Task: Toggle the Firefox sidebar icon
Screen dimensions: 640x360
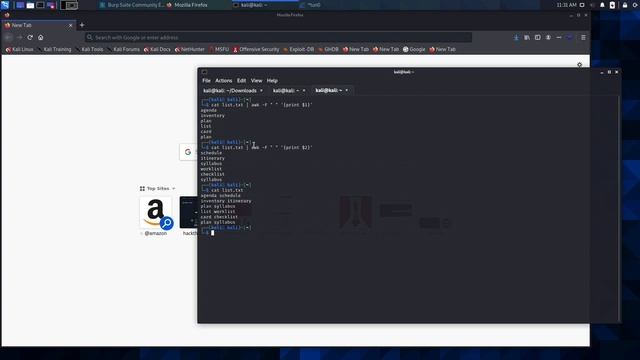Action: tap(538, 37)
